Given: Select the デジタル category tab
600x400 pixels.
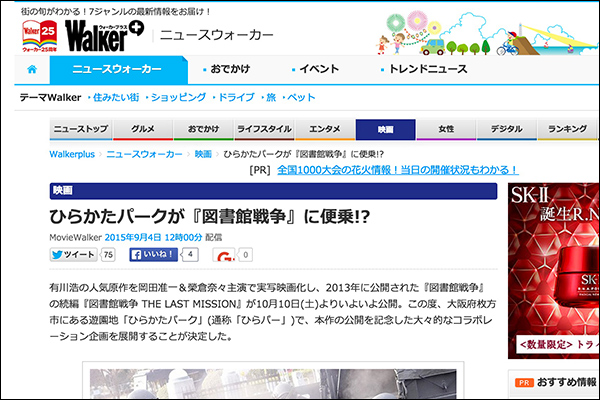Looking at the screenshot, I should pos(507,129).
